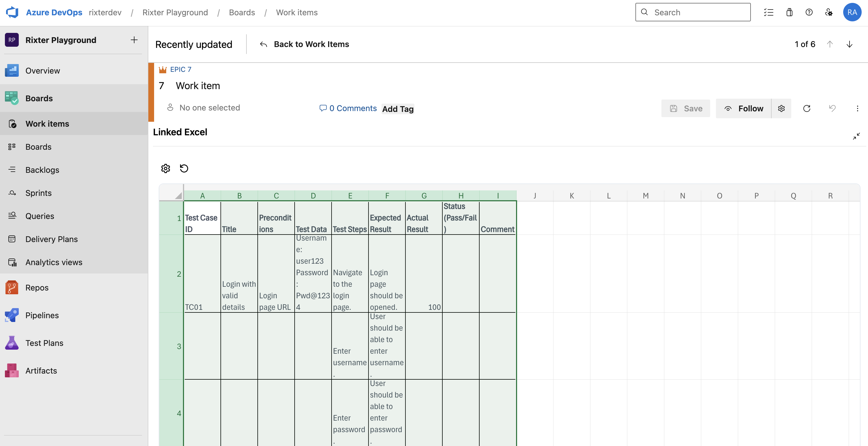This screenshot has height=446, width=868.
Task: Open the Test Plans section
Action: [44, 343]
